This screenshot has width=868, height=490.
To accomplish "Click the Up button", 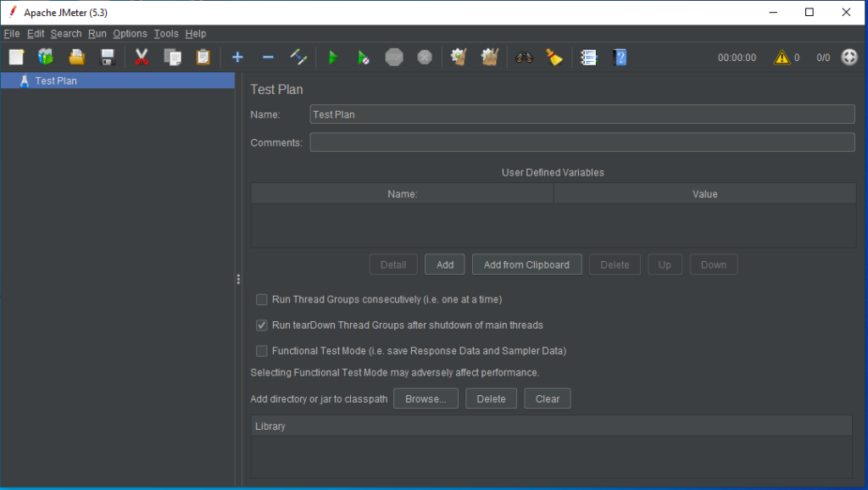I will point(665,264).
